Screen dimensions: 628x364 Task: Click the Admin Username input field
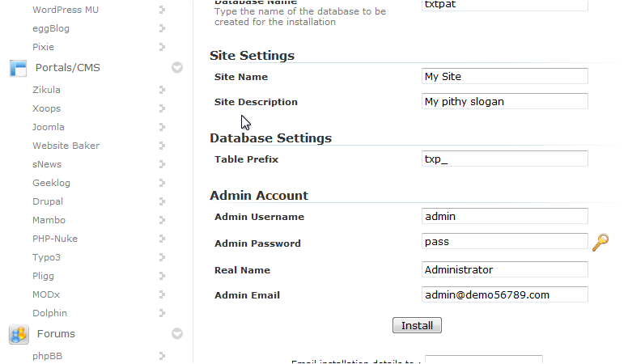click(x=505, y=216)
